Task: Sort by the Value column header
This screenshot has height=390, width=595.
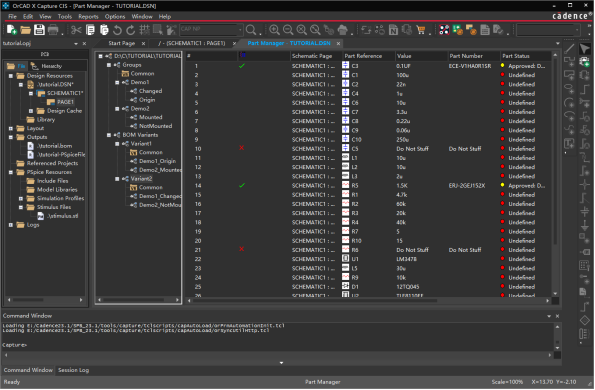Action: coord(421,56)
